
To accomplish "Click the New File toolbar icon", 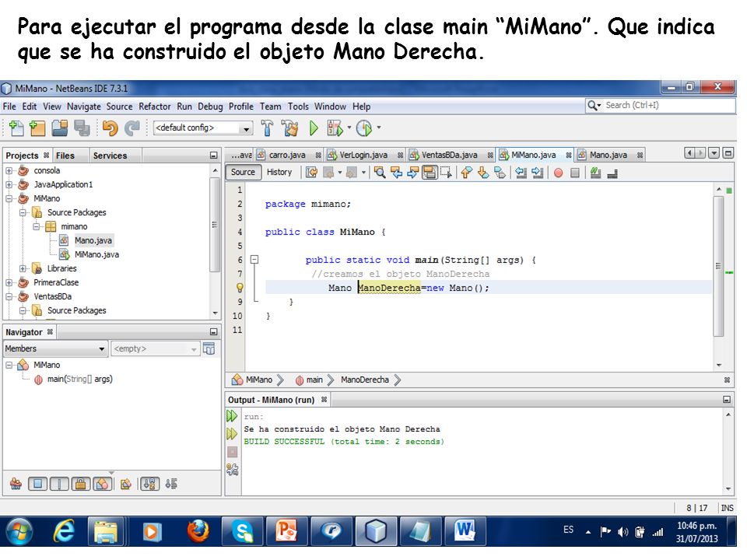I will [16, 128].
